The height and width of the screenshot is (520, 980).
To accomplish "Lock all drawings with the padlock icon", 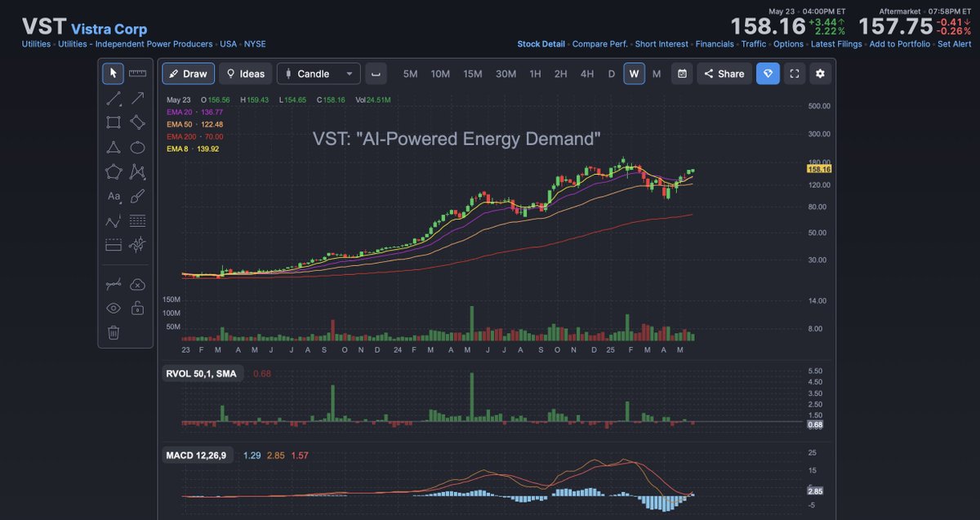I will [137, 308].
